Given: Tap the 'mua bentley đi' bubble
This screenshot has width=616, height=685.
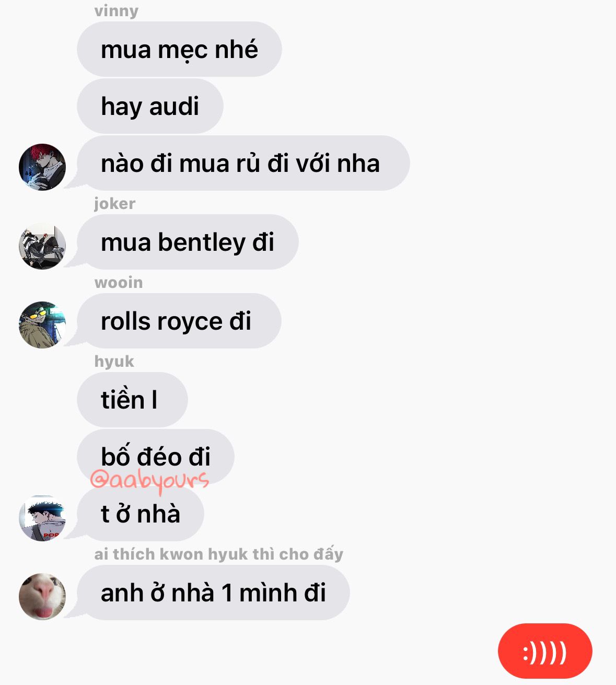Looking at the screenshot, I should (x=188, y=242).
